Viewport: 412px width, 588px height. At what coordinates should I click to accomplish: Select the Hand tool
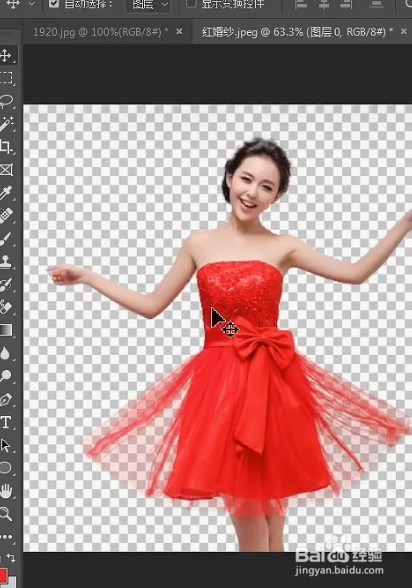point(6,491)
